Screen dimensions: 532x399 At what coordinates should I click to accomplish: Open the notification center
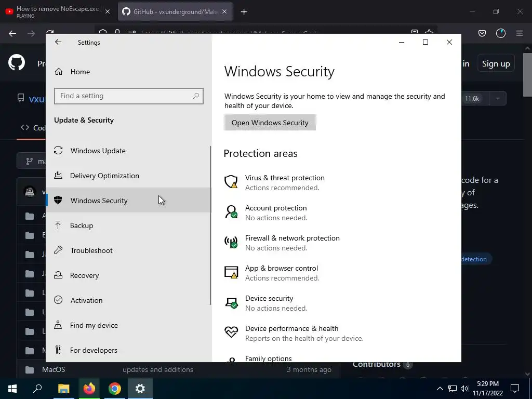[515, 389]
